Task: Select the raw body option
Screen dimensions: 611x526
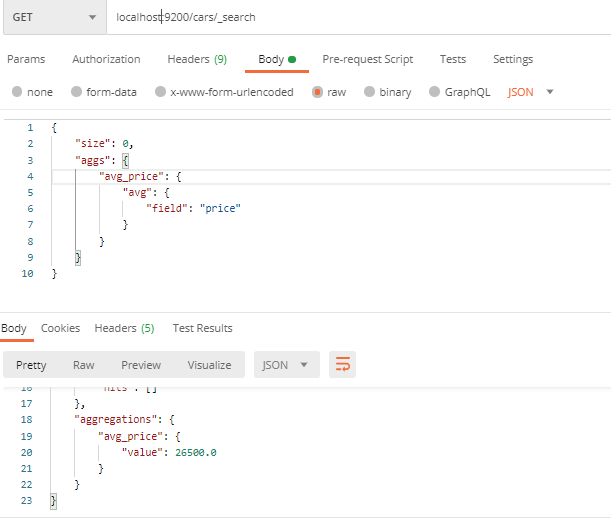Action: [x=329, y=92]
